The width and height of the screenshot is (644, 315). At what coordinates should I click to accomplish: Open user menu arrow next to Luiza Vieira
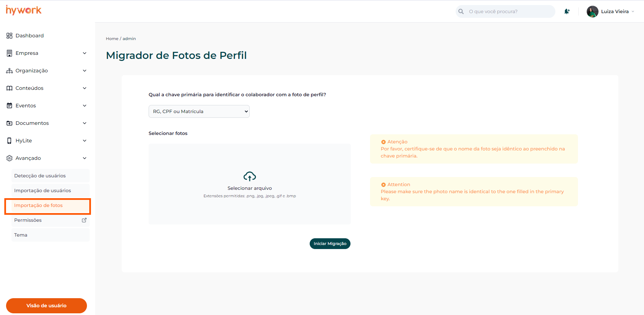(x=633, y=11)
